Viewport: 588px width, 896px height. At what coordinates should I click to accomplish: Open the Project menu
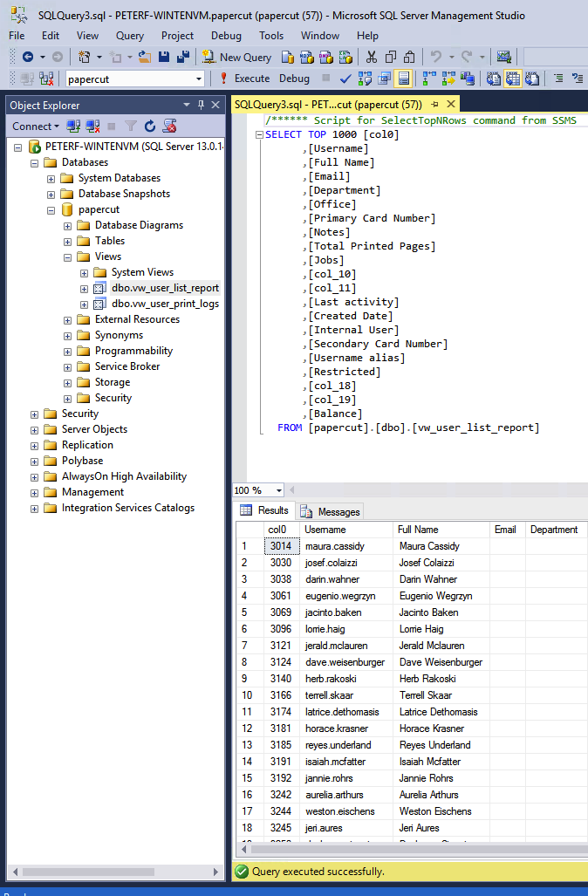[x=177, y=36]
